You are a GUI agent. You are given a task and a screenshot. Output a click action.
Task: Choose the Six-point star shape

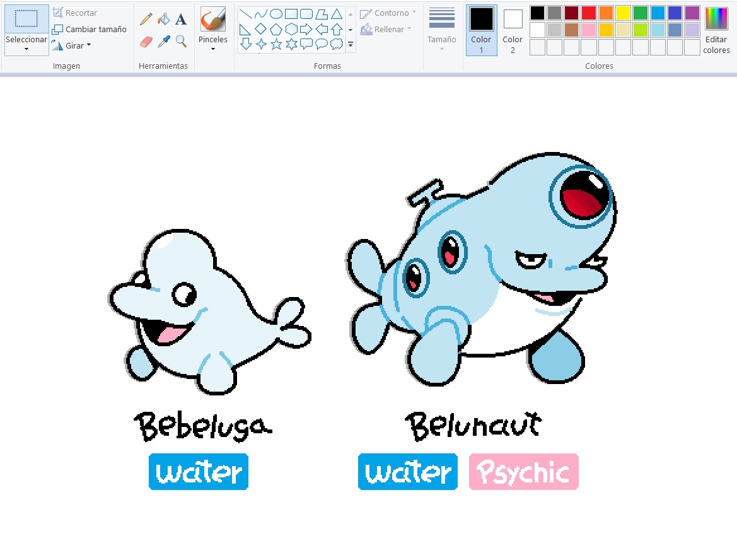point(291,44)
